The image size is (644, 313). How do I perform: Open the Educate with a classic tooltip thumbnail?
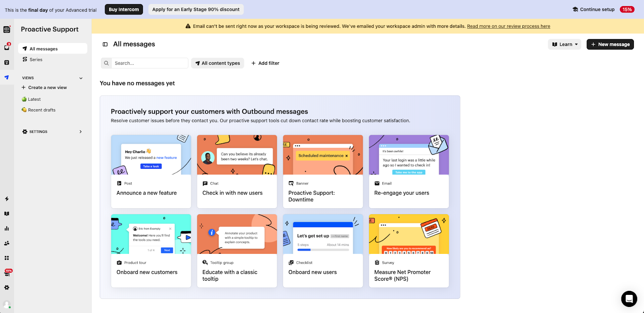click(237, 234)
